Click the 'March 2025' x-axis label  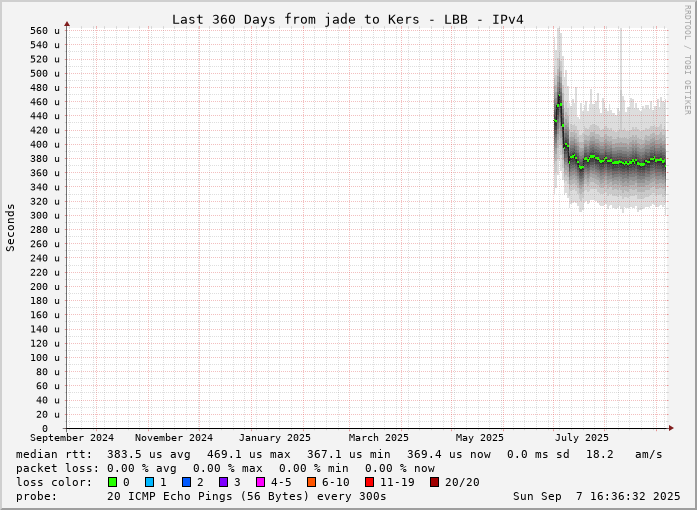[x=379, y=438]
